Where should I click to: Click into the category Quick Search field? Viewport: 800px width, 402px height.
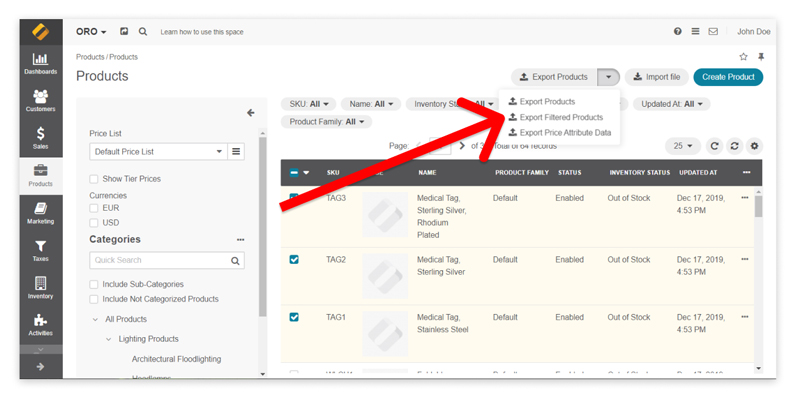(x=159, y=260)
